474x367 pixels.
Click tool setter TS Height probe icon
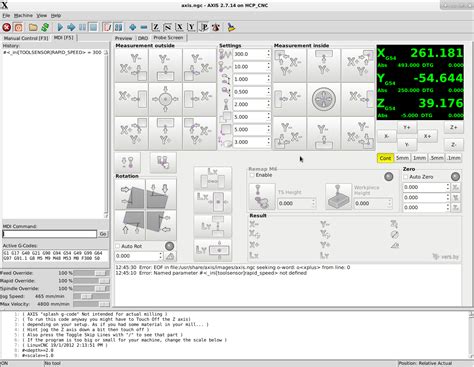pos(262,197)
